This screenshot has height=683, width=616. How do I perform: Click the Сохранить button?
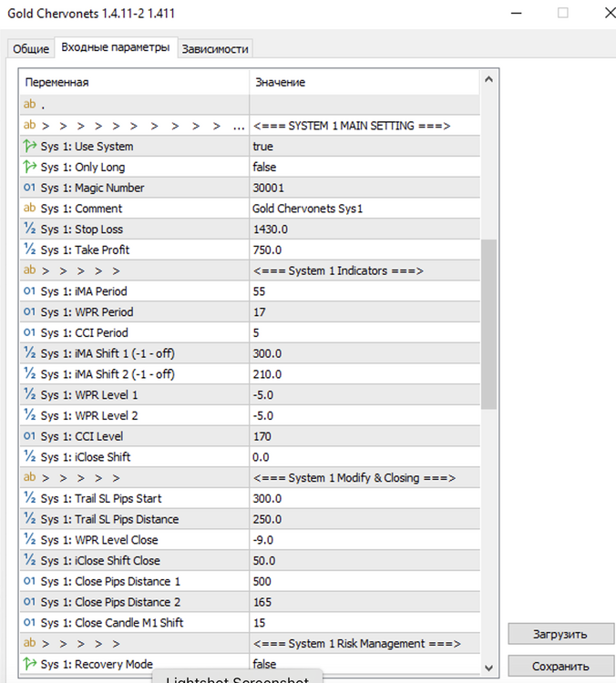[560, 667]
